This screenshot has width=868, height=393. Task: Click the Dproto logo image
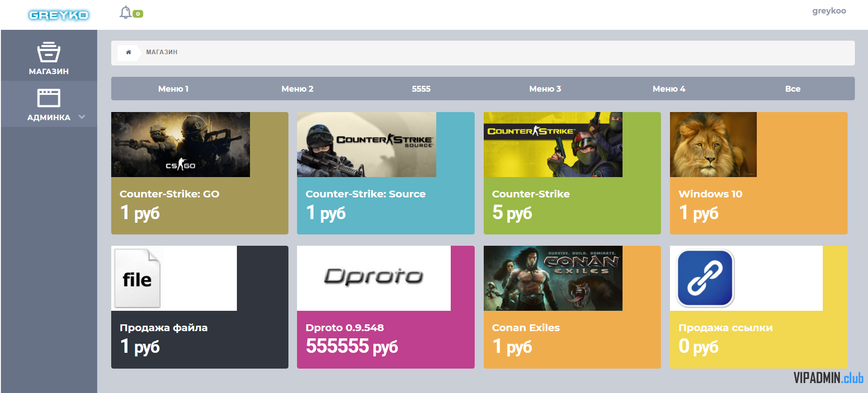(x=374, y=278)
